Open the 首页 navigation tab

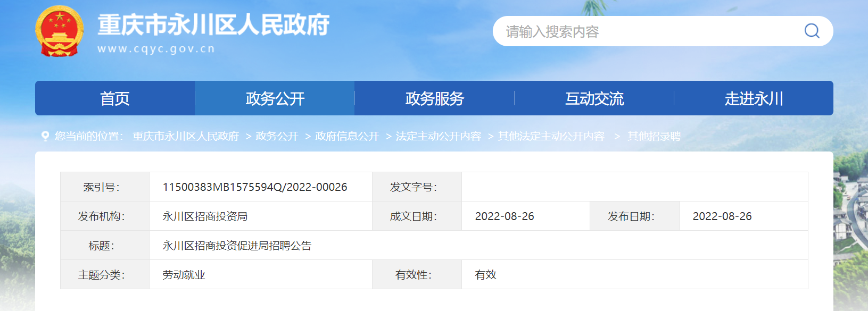pos(115,98)
